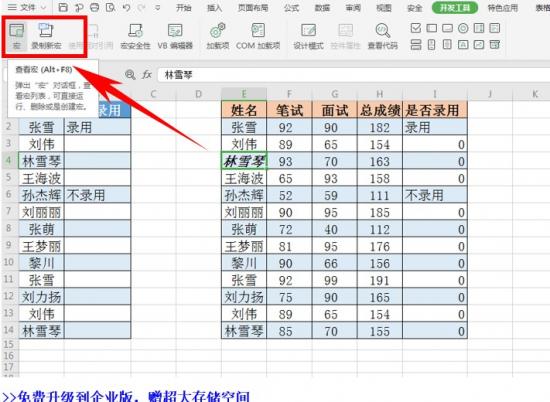
Task: Click the undo arrow icon
Action: [126, 7]
